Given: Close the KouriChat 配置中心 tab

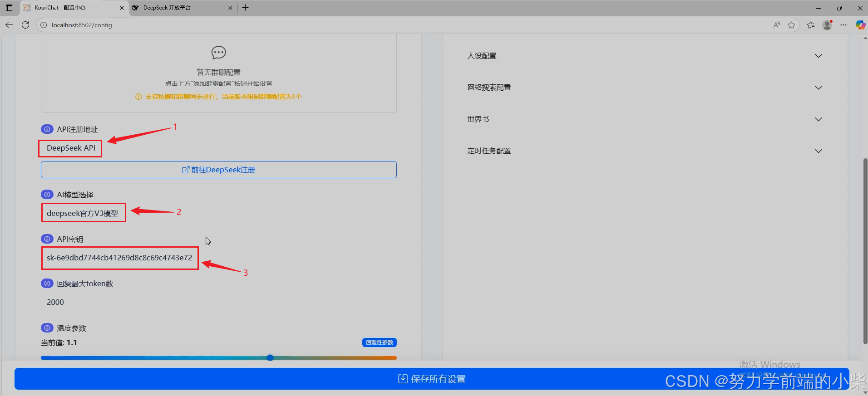Looking at the screenshot, I should point(122,8).
